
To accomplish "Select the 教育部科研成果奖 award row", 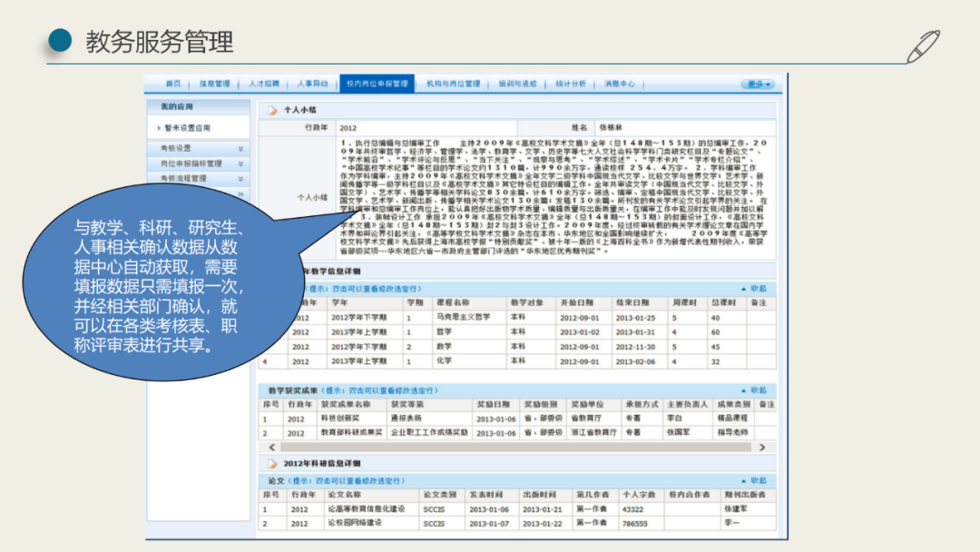I will pyautogui.click(x=517, y=433).
